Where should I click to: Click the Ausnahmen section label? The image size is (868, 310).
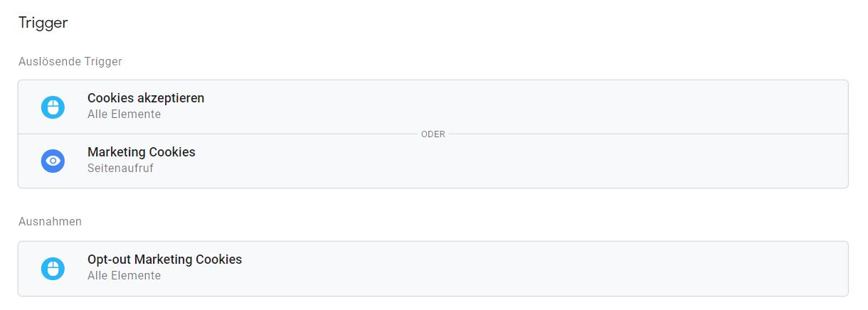click(50, 222)
